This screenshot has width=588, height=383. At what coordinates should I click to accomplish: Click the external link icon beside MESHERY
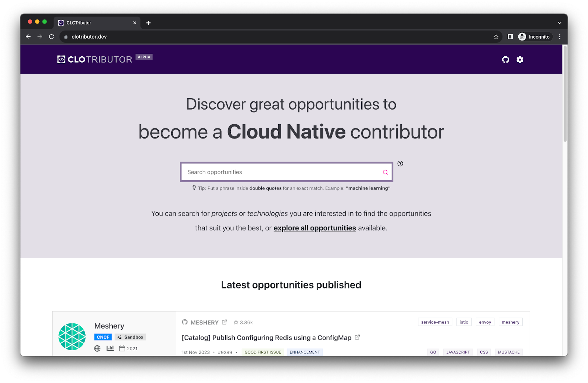click(224, 322)
